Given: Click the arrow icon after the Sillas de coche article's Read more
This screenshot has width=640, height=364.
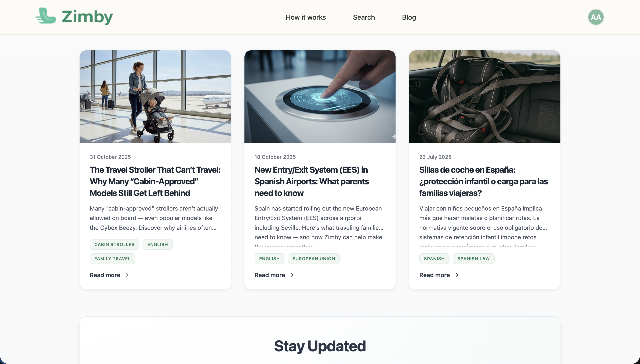Looking at the screenshot, I should [x=456, y=275].
